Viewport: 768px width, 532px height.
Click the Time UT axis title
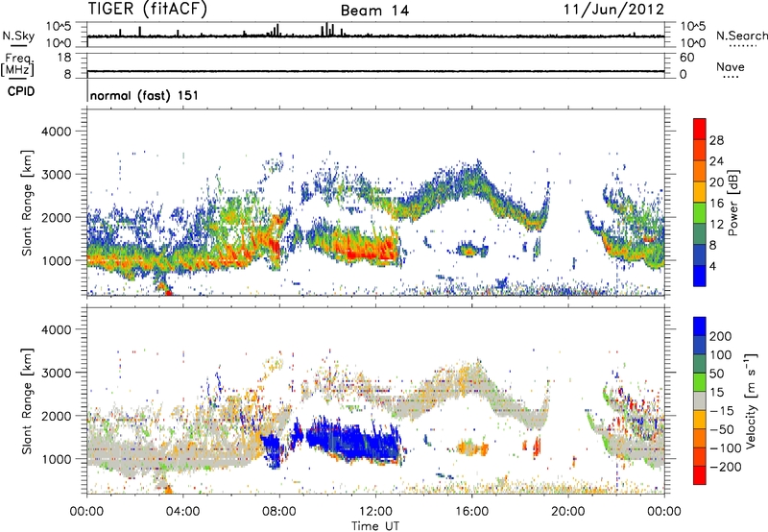pos(375,526)
